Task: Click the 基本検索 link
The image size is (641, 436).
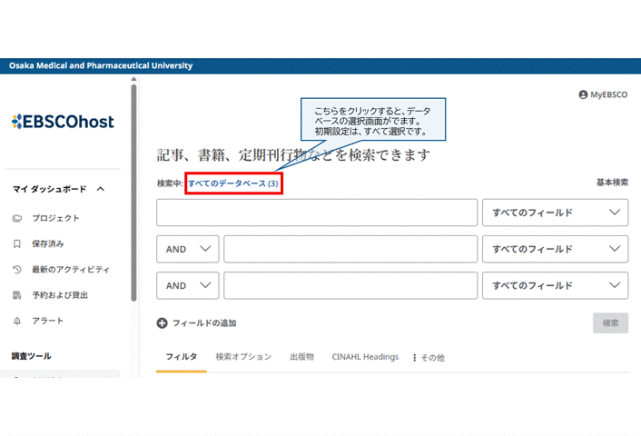Action: [x=612, y=182]
